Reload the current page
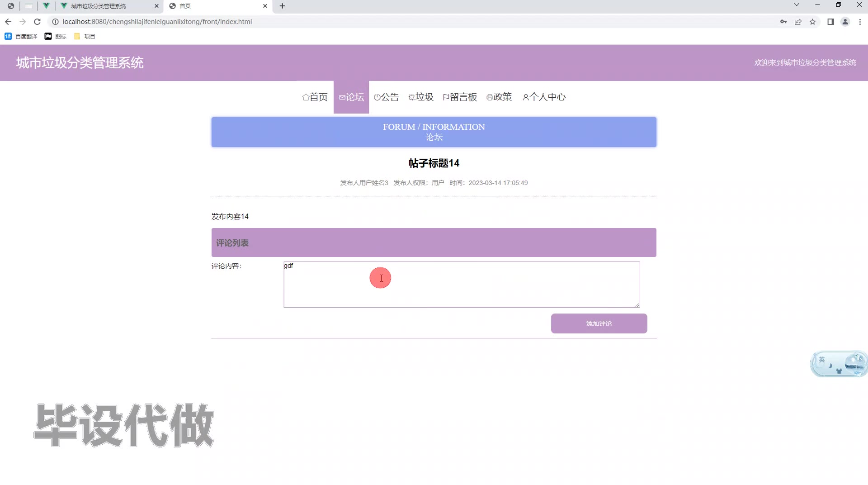 click(38, 22)
